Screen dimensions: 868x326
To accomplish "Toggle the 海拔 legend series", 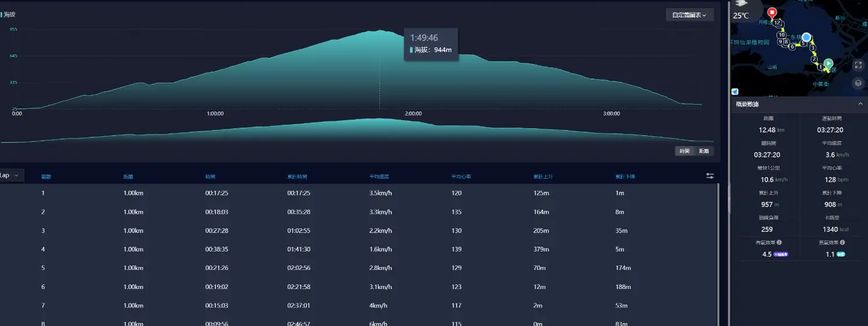I will 9,14.
